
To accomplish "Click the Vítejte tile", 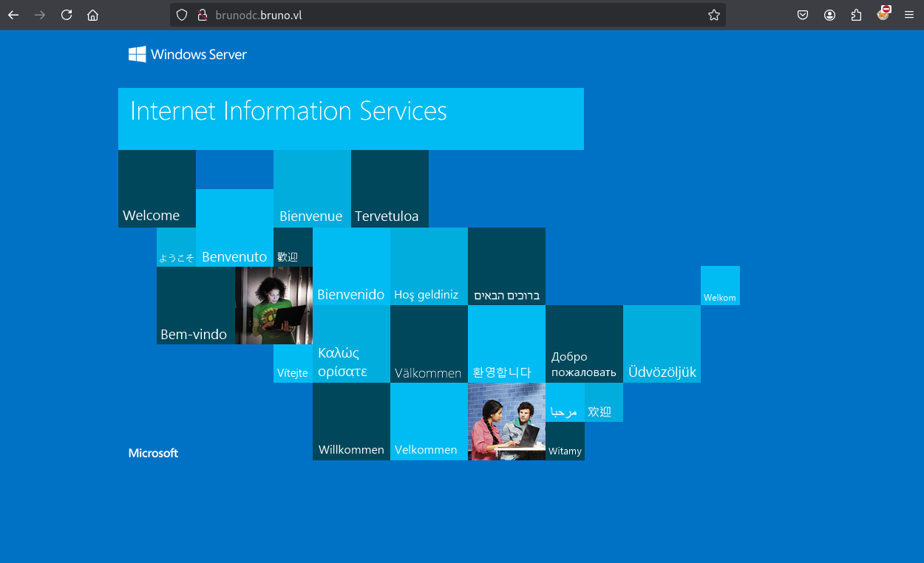I will click(293, 364).
